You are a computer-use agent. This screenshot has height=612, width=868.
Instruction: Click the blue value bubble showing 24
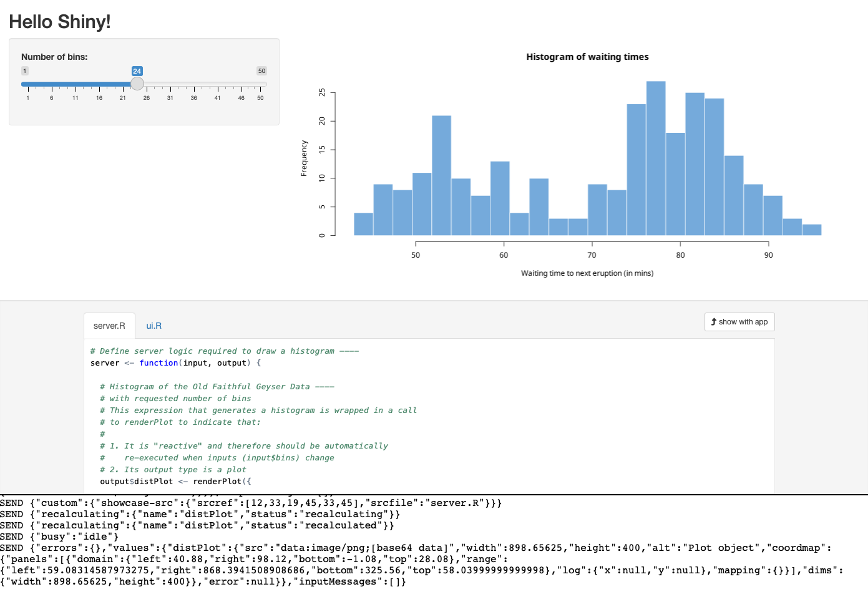pos(137,71)
